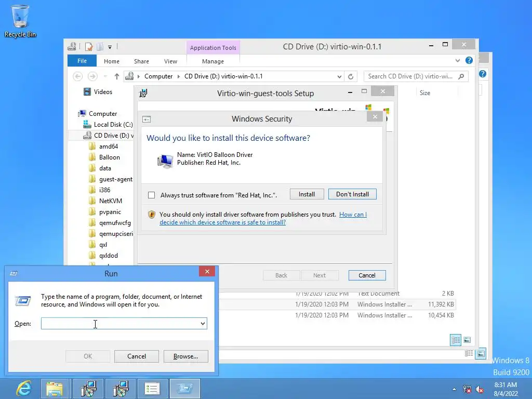
Task: Expand the Computer breadcrumb arrow
Action: pyautogui.click(x=179, y=76)
